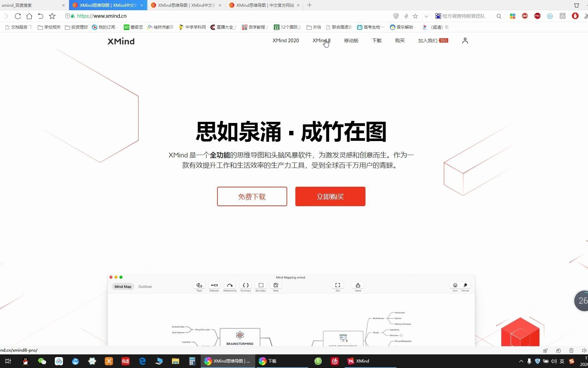Image resolution: width=588 pixels, height=368 pixels.
Task: Toggle the 英 input language indicator
Action: coord(562,361)
